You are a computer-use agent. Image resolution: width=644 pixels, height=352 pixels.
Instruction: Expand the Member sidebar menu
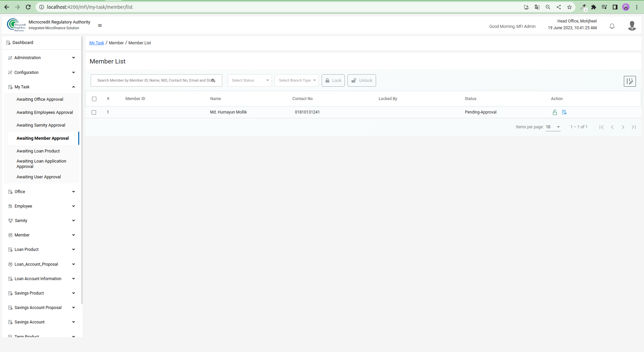click(42, 235)
